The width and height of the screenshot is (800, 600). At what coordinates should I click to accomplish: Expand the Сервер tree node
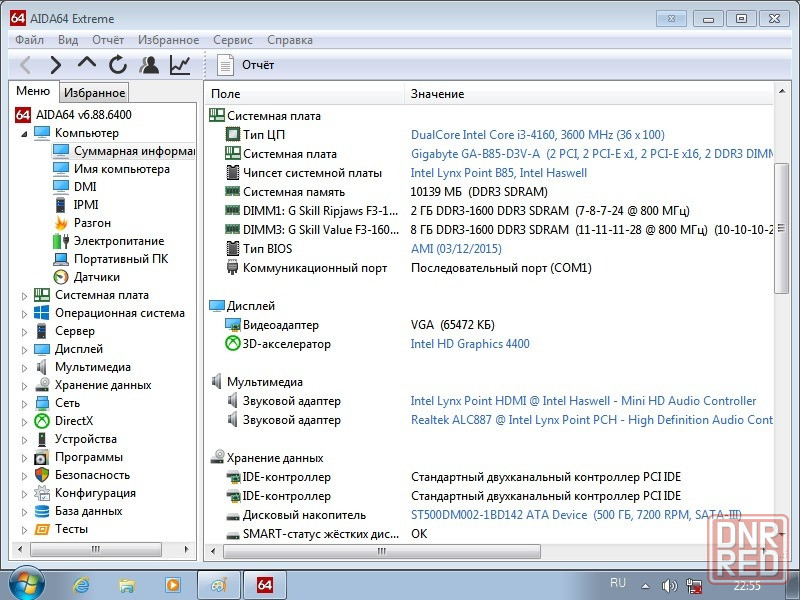click(24, 332)
